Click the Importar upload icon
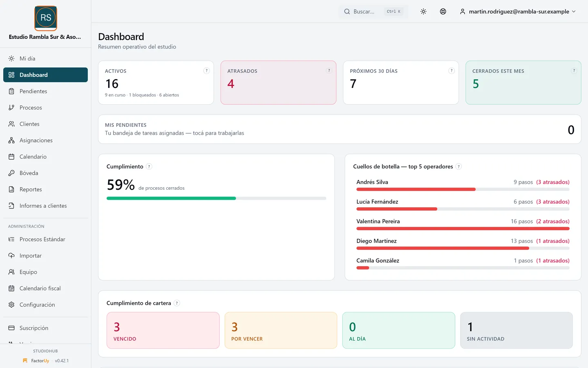Viewport: 588px width, 368px height. tap(11, 256)
